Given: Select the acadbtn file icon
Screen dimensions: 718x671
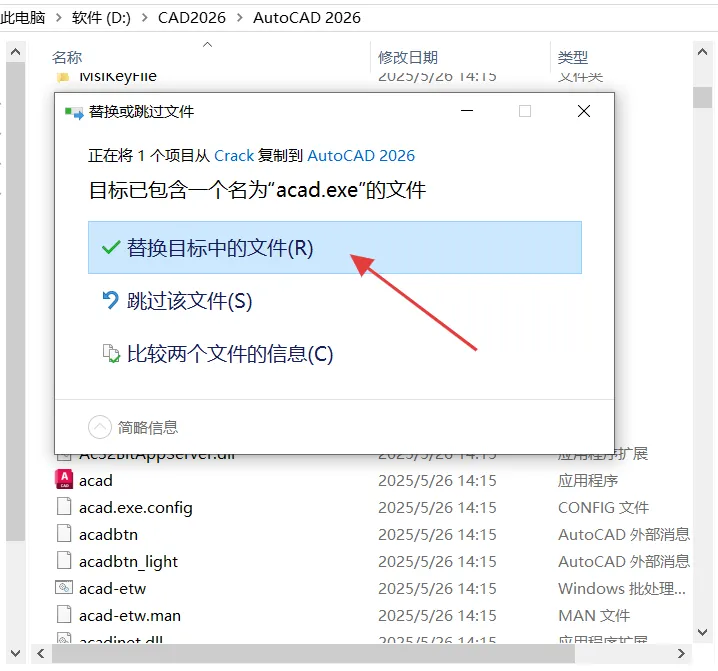Looking at the screenshot, I should (x=64, y=534).
